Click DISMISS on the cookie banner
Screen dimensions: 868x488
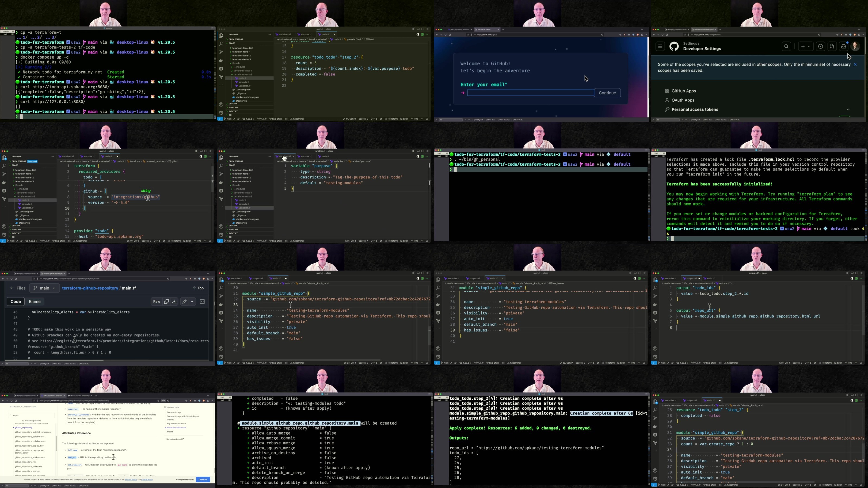tap(203, 480)
